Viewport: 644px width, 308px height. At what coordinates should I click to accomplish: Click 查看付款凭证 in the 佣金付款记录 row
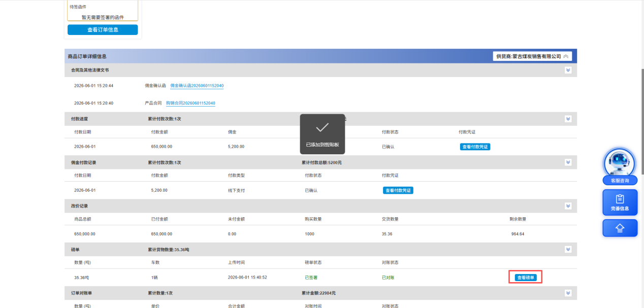click(398, 190)
